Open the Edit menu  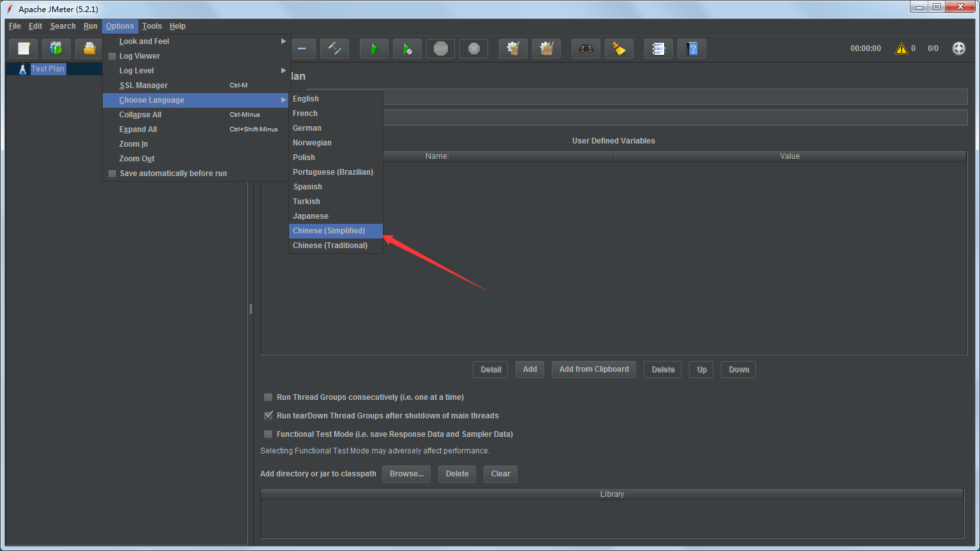pyautogui.click(x=36, y=26)
